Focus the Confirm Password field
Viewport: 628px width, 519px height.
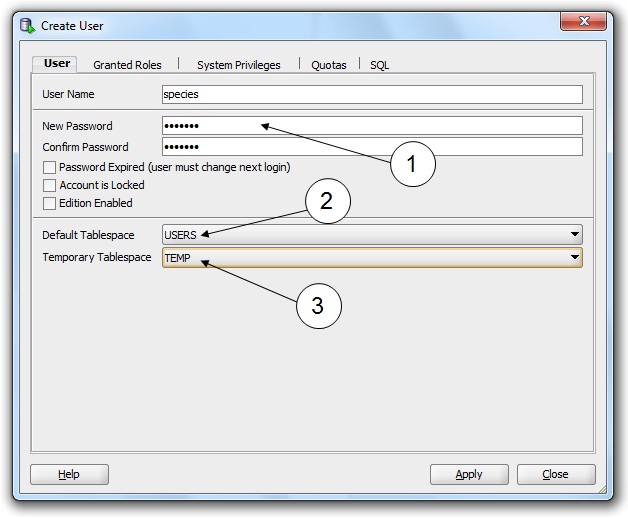pyautogui.click(x=372, y=147)
